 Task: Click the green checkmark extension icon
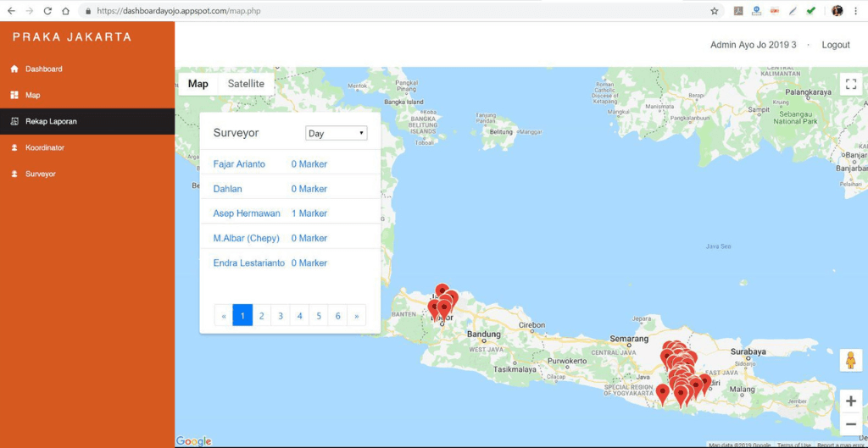point(811,10)
